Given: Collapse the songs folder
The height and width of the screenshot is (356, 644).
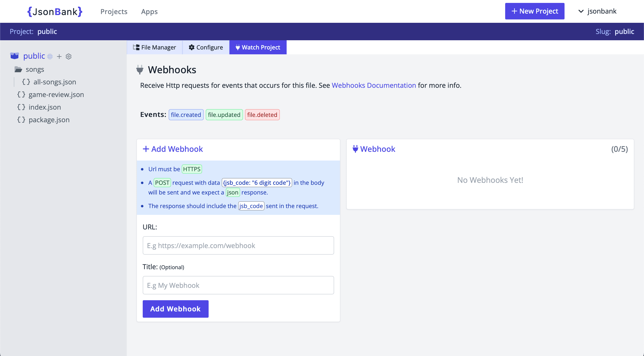Looking at the screenshot, I should tap(35, 69).
